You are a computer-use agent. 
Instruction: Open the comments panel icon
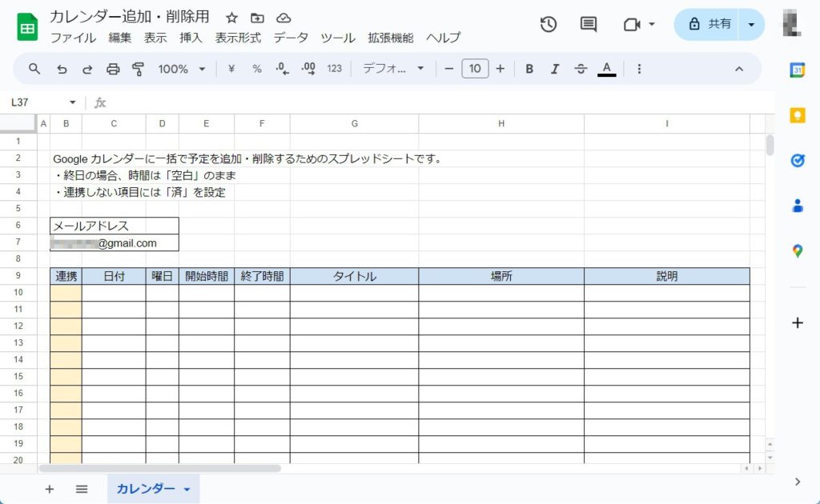coord(589,24)
